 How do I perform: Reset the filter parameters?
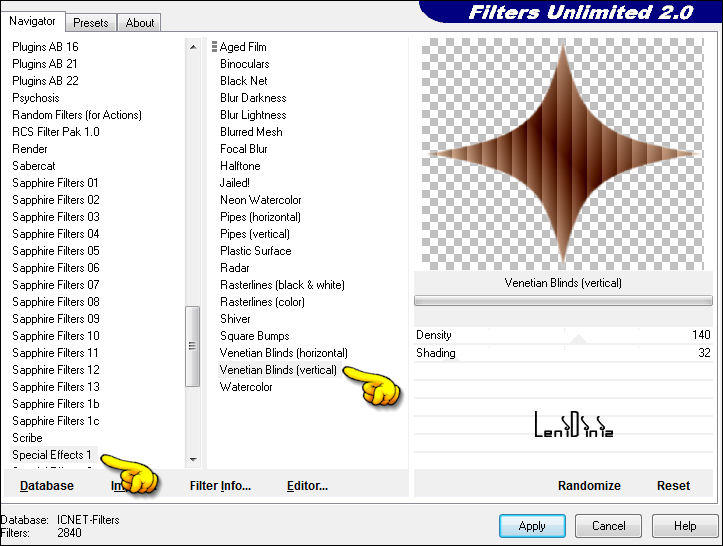pyautogui.click(x=673, y=486)
